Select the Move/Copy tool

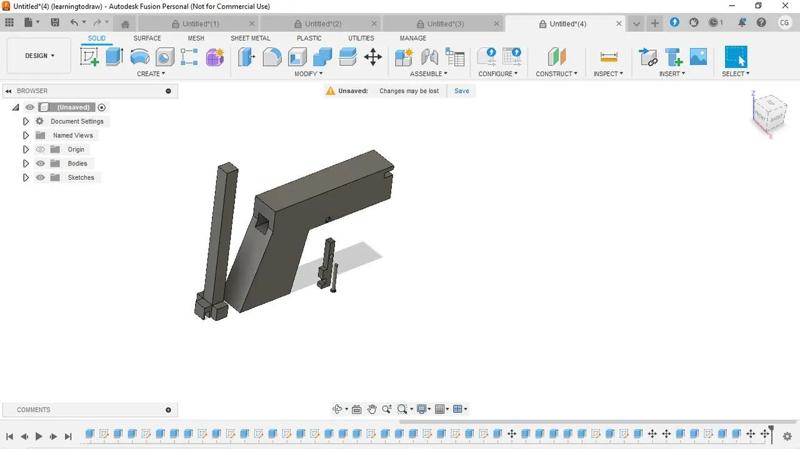[x=373, y=57]
